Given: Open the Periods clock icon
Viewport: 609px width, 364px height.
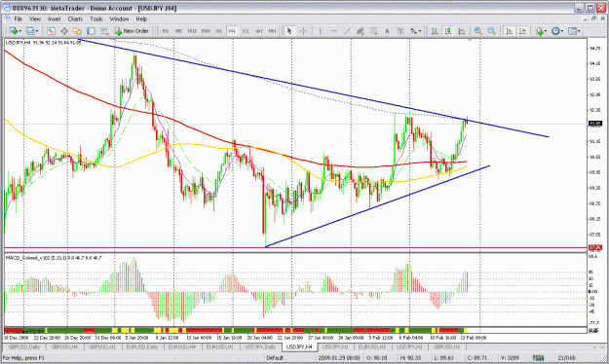Looking at the screenshot, I should click(x=555, y=31).
